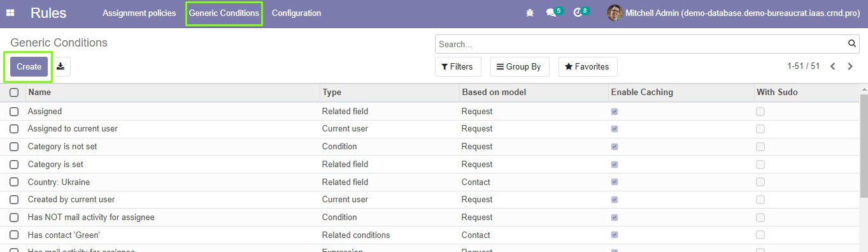Check the Country: Ukraine row checkbox

point(14,182)
